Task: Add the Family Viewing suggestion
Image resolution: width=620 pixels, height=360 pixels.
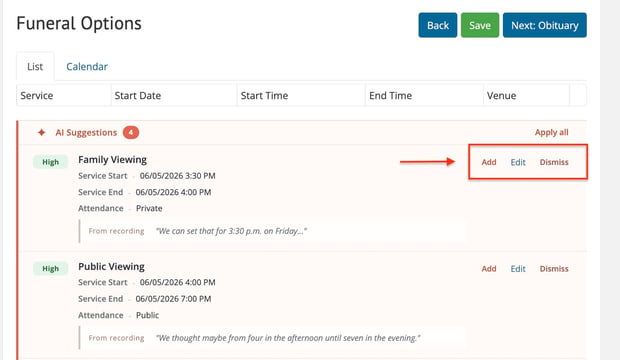Action: coord(489,162)
